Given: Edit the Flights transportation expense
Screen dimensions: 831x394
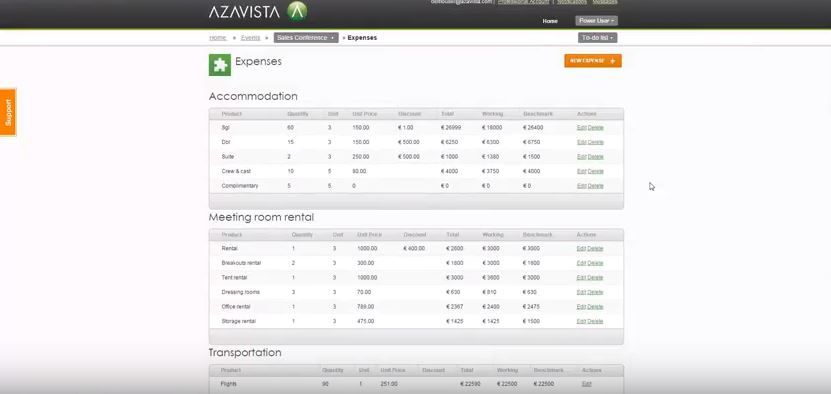Looking at the screenshot, I should click(587, 384).
